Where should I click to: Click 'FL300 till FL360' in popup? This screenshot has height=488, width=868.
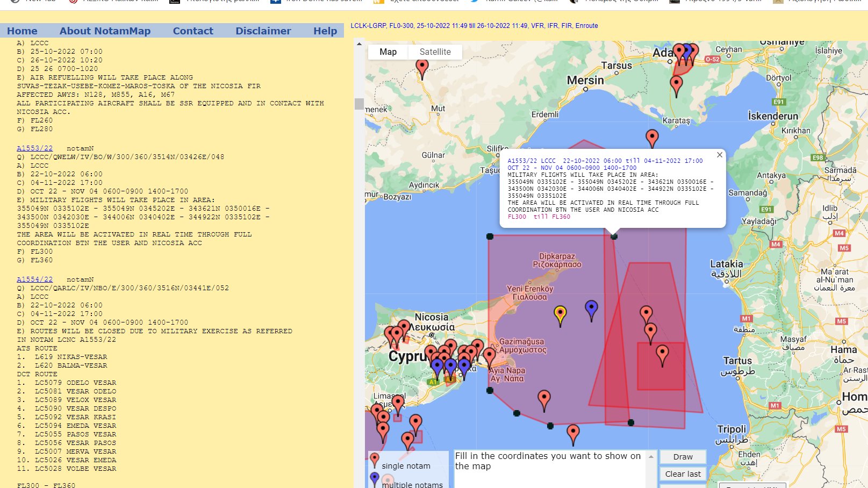coord(539,217)
